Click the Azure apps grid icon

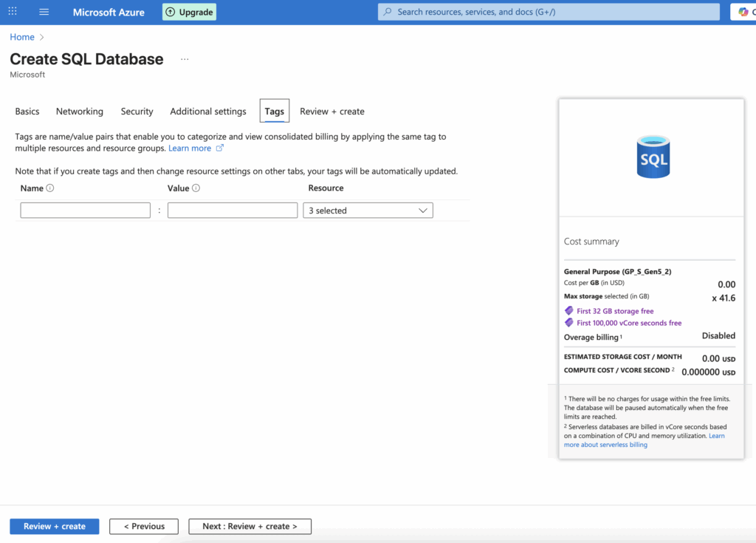pos(12,11)
